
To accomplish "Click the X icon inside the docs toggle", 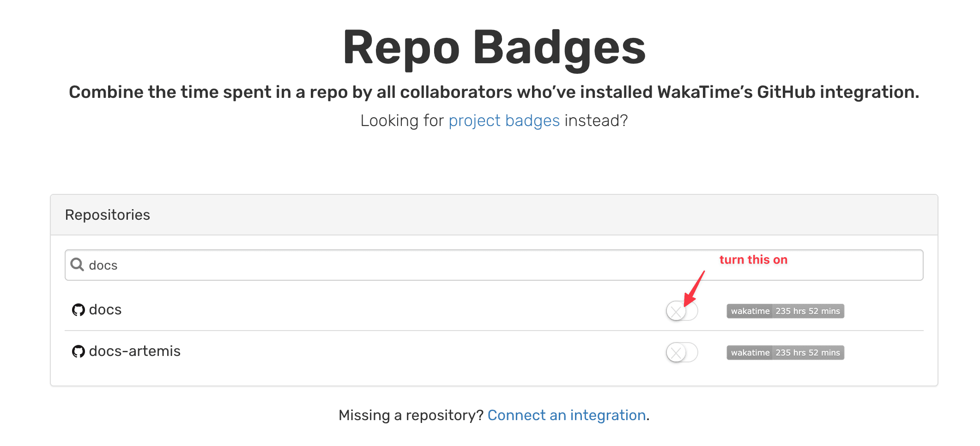I will (676, 311).
